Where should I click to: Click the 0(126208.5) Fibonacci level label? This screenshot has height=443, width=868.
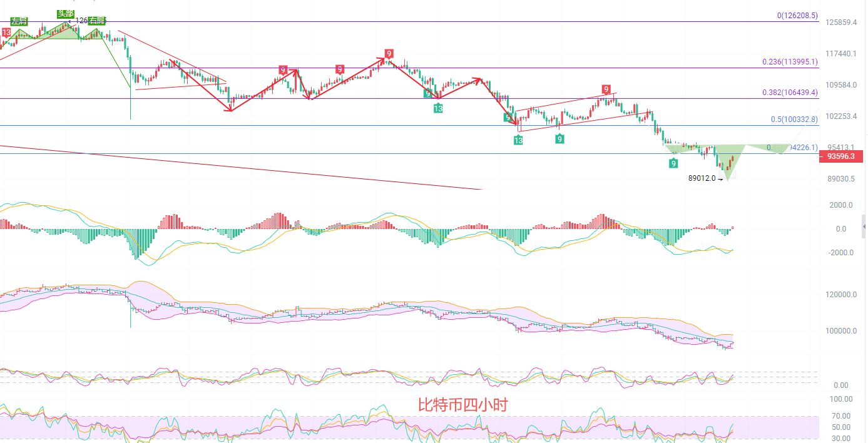797,16
